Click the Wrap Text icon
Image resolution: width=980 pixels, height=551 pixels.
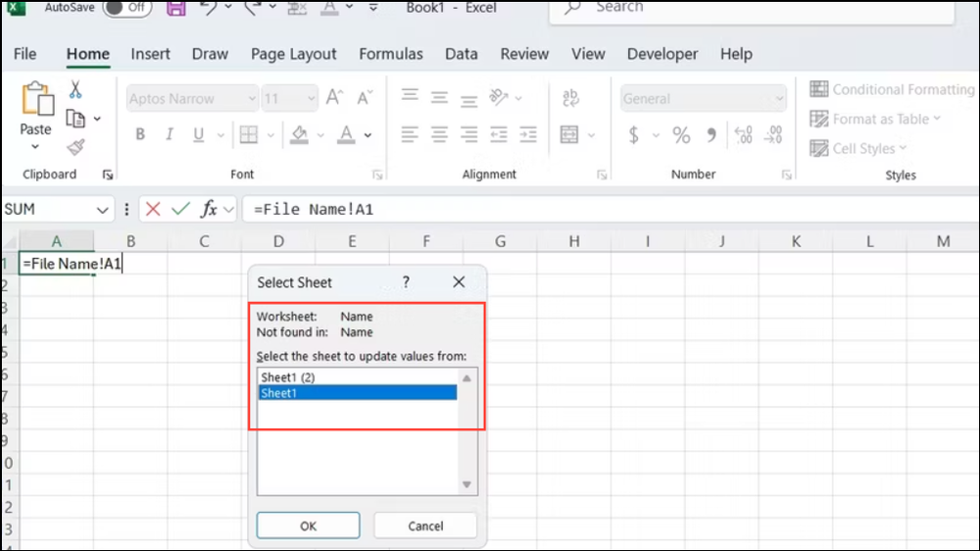pos(570,98)
